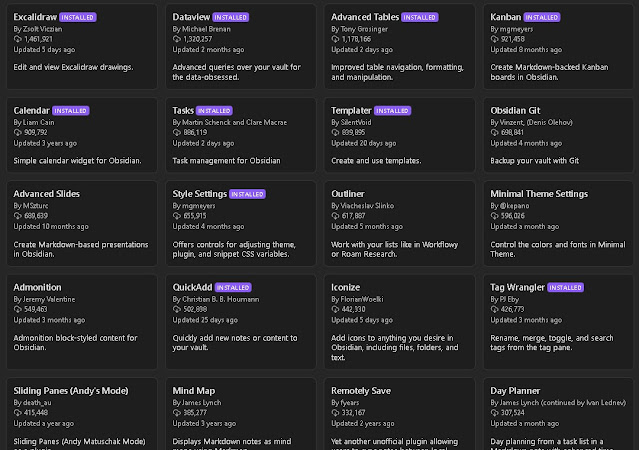Click the download icon on Admonition card
The image size is (639, 450).
coord(18,309)
